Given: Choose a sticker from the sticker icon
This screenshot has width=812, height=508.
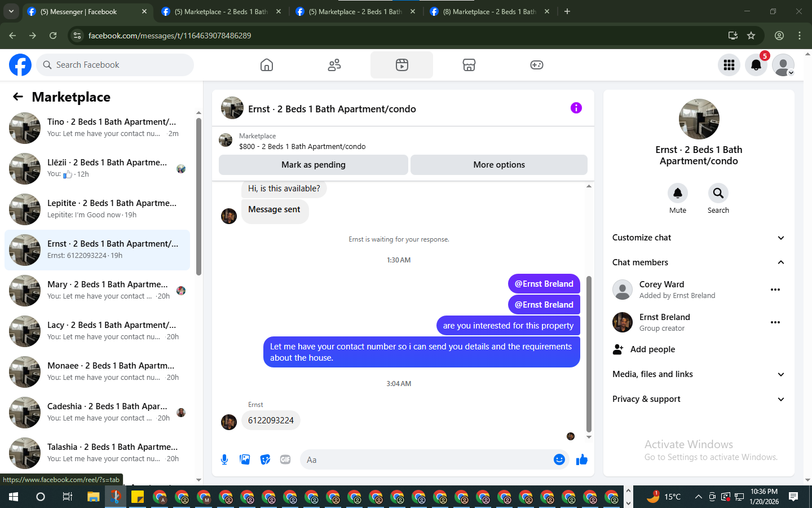Looking at the screenshot, I should pos(265,459).
